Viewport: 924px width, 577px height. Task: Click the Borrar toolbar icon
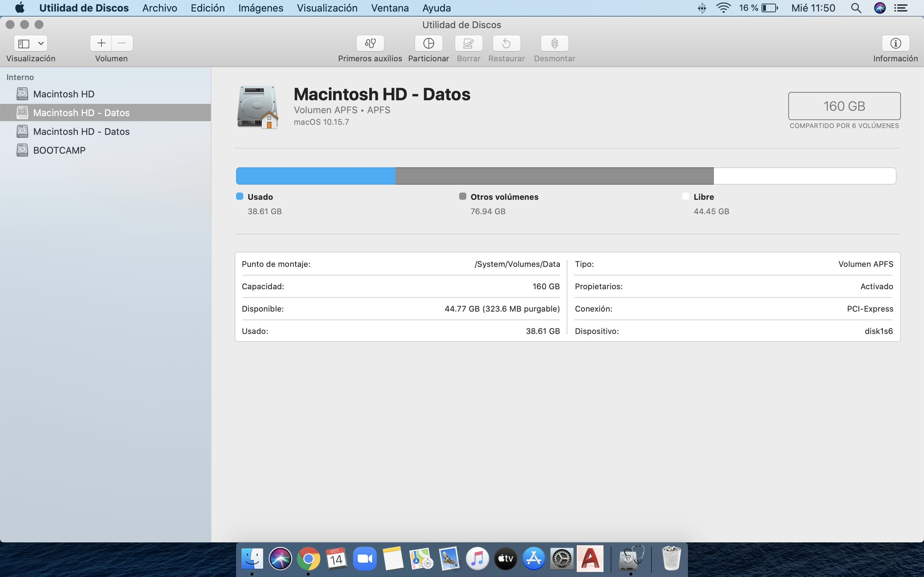[x=468, y=43]
